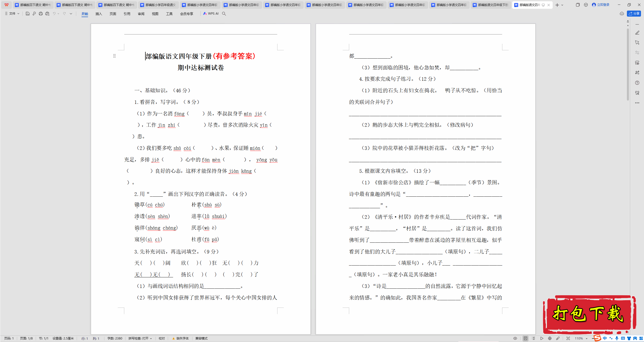The height and width of the screenshot is (342, 644).
Task: Click the vertical scrollbar thumb
Action: tap(628, 64)
